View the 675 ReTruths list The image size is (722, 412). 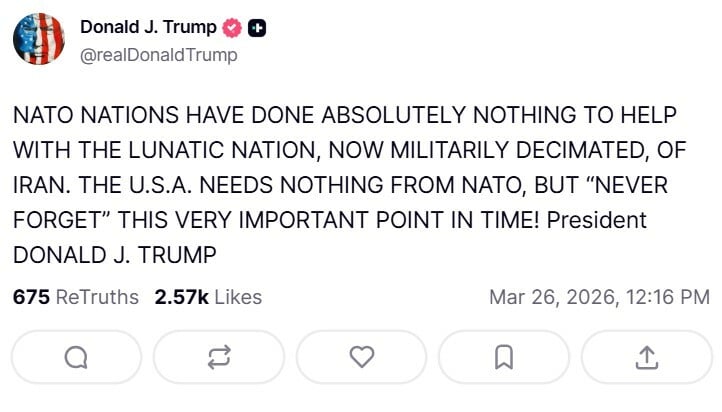tap(76, 297)
